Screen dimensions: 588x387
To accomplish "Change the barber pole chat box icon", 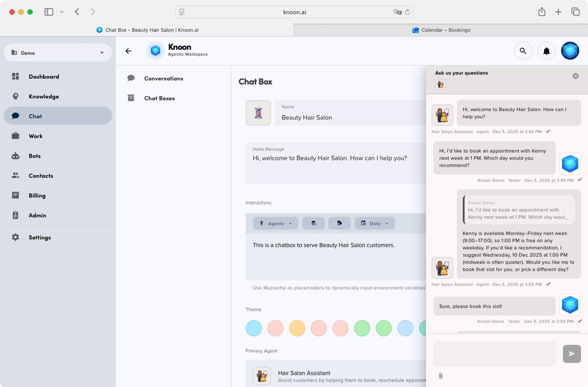I will (x=258, y=113).
